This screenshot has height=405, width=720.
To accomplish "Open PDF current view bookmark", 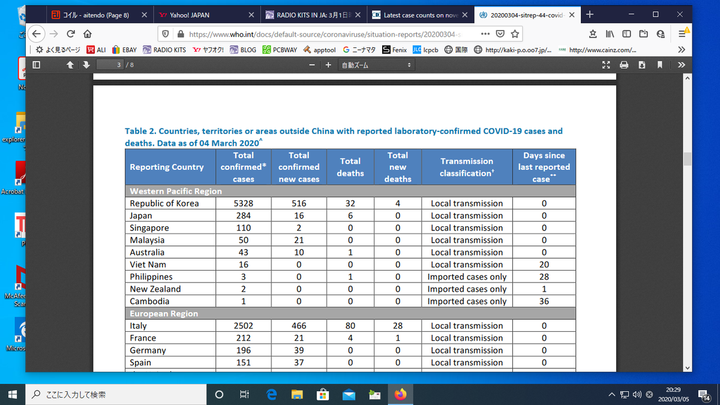I will 660,65.
